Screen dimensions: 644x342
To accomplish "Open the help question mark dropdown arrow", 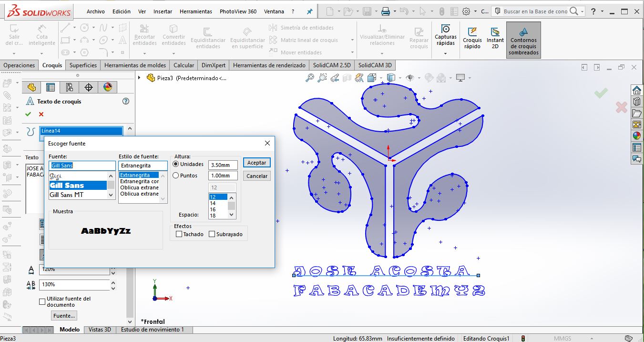I will click(x=602, y=11).
